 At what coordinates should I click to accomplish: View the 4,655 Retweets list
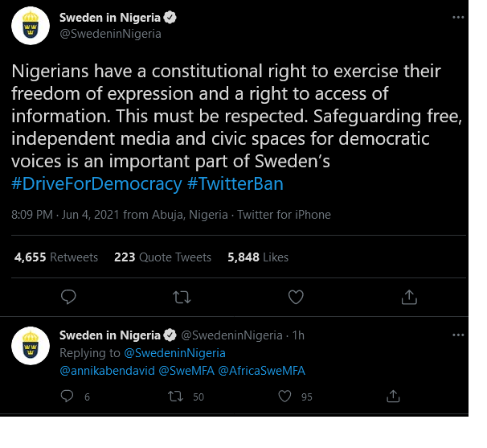coord(56,257)
